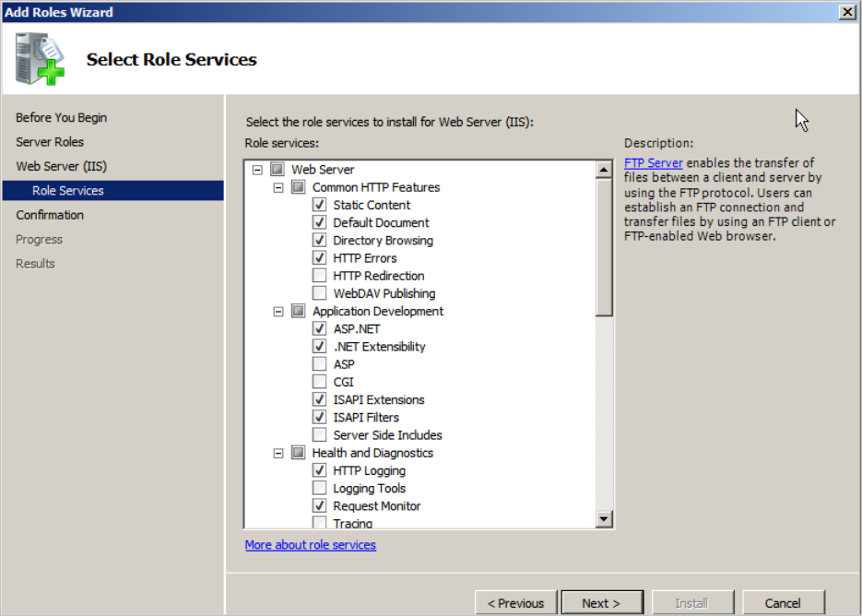
Task: Select the Server Side Includes label
Action: point(387,434)
